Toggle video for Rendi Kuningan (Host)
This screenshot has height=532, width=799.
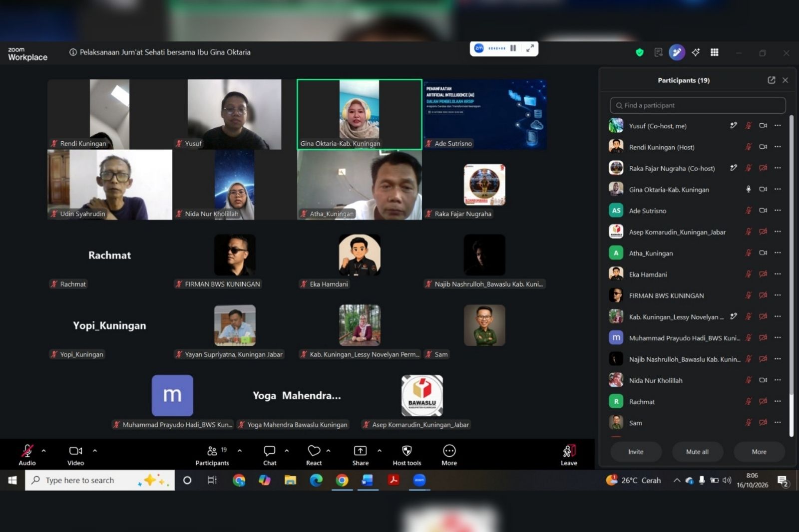click(x=763, y=147)
